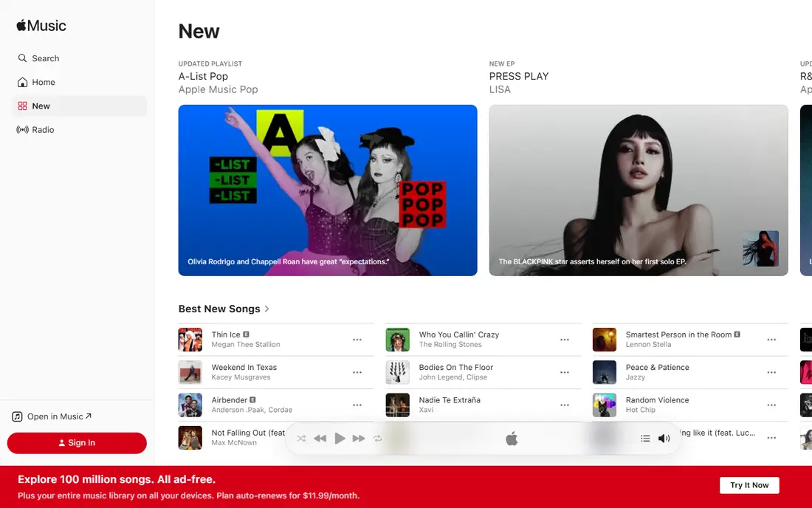Click the next track button

pos(358,438)
